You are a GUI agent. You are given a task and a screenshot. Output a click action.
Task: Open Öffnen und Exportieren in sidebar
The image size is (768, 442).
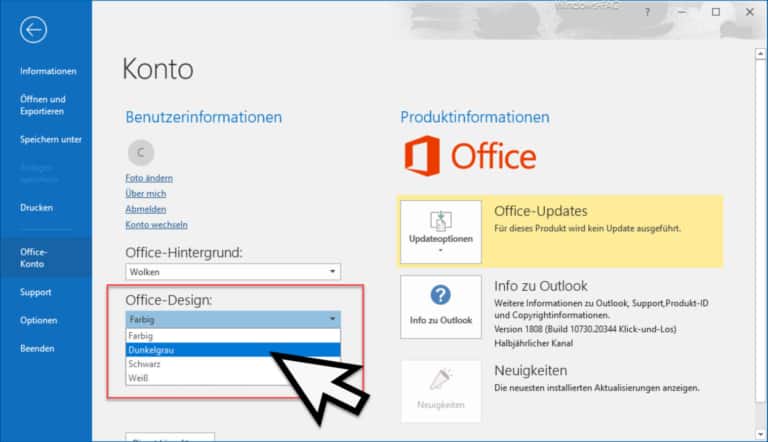(43, 105)
